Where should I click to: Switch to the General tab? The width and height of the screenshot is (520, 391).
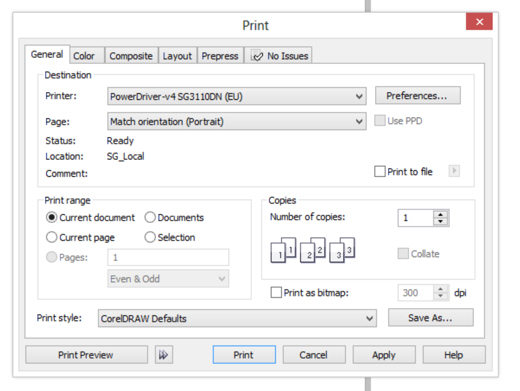pos(47,54)
